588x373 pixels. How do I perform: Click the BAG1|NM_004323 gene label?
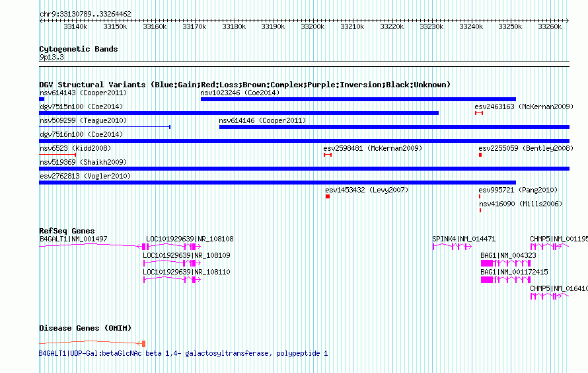click(x=508, y=255)
